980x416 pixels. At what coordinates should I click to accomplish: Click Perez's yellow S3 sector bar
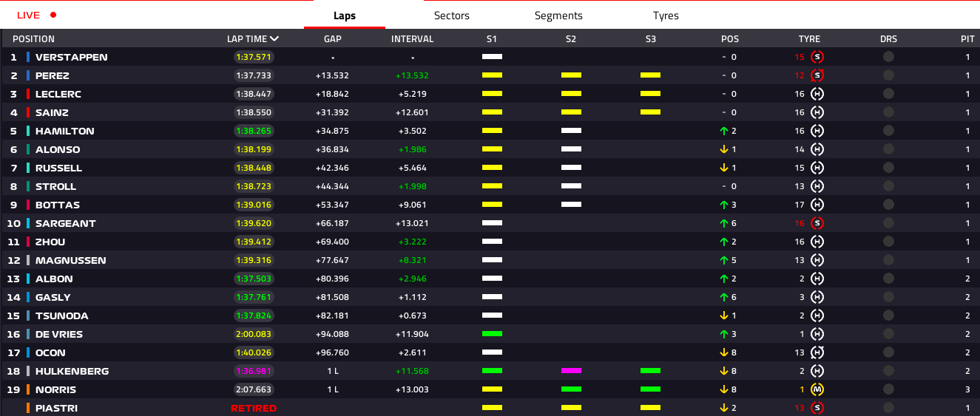point(650,75)
